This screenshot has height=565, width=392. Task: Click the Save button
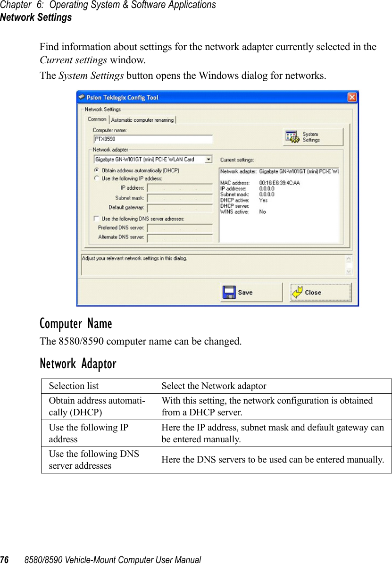pyautogui.click(x=251, y=292)
